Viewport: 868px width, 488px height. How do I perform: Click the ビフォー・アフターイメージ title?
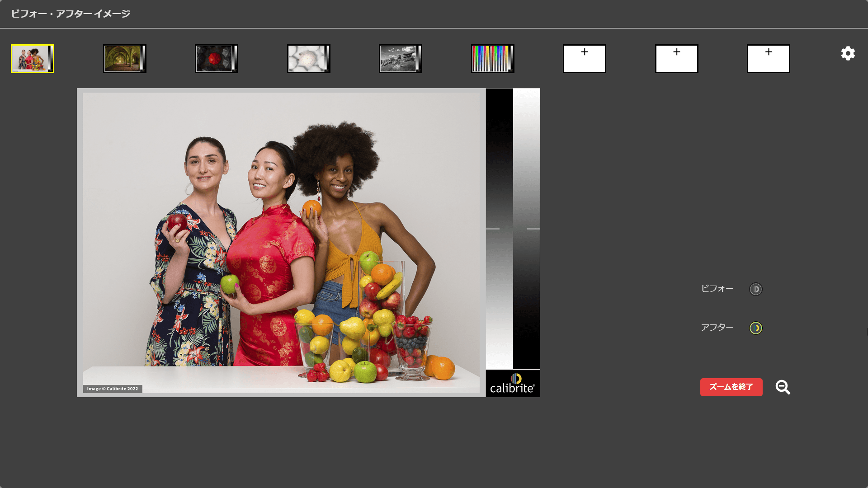pos(71,14)
